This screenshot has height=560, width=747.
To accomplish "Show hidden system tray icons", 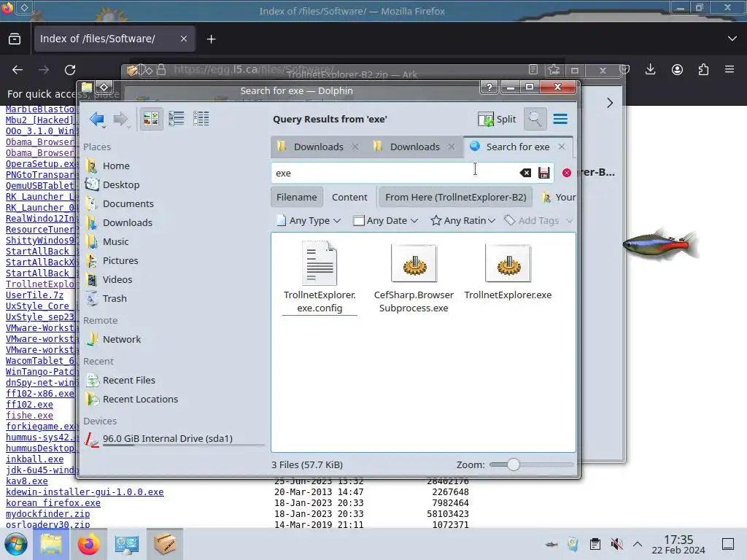I will coord(638,544).
